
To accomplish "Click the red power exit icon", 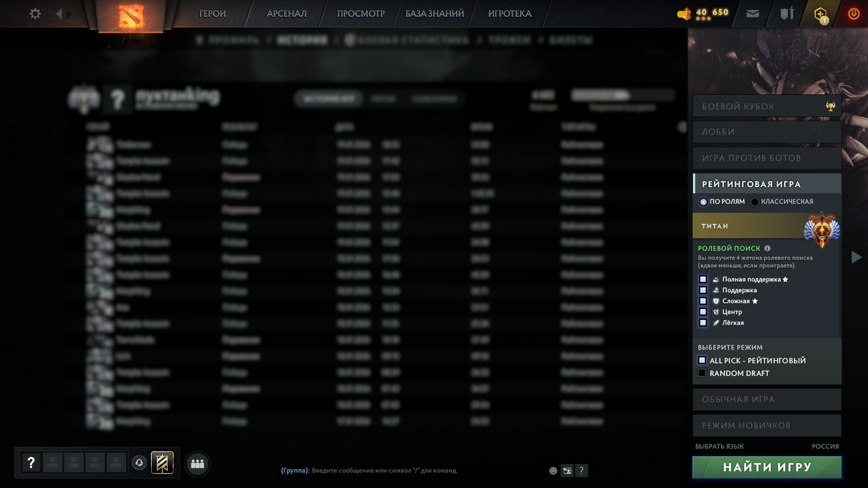I will (x=853, y=13).
